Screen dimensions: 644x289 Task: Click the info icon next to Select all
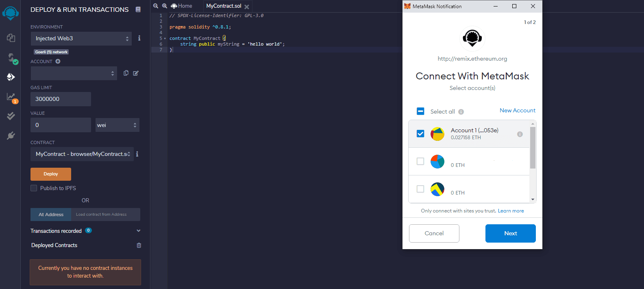[461, 112]
